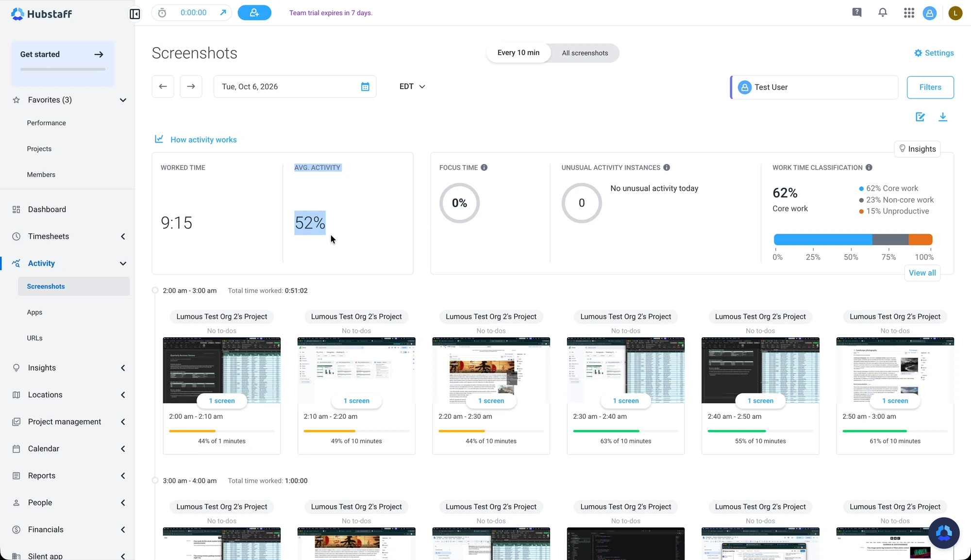
Task: Expand the Timesheets menu
Action: [x=123, y=236]
